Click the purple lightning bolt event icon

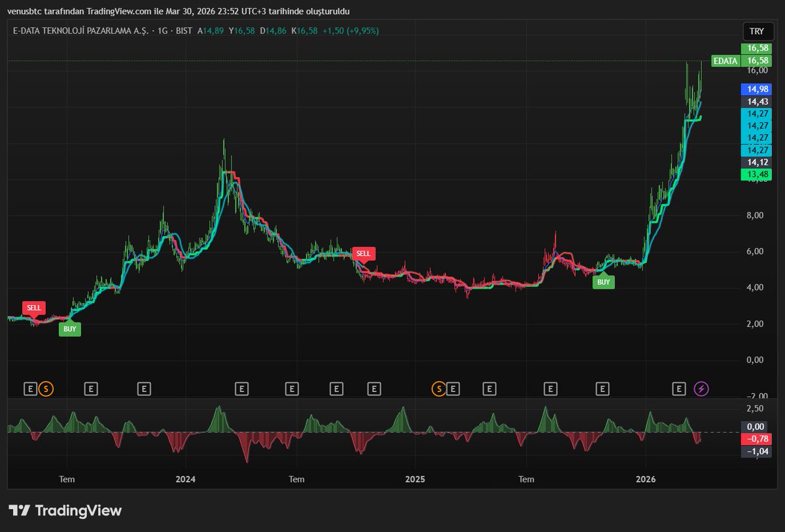(x=701, y=389)
